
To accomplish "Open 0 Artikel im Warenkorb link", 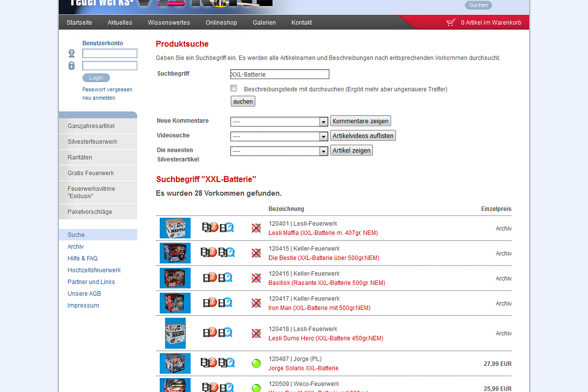I will click(x=491, y=23).
